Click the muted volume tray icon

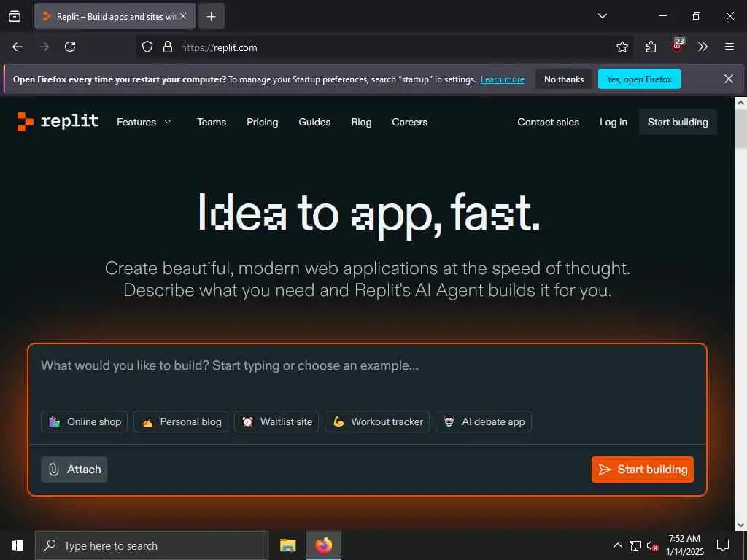click(652, 545)
